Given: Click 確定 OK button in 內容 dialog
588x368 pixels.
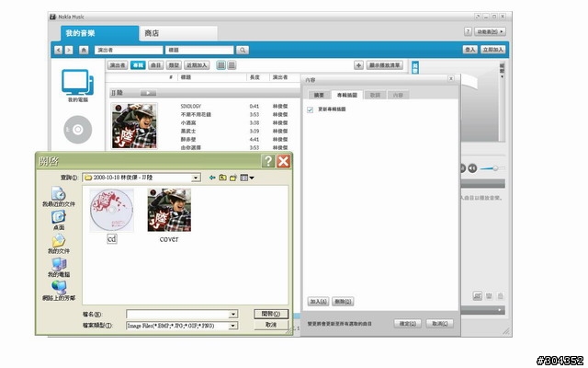Looking at the screenshot, I should (408, 324).
